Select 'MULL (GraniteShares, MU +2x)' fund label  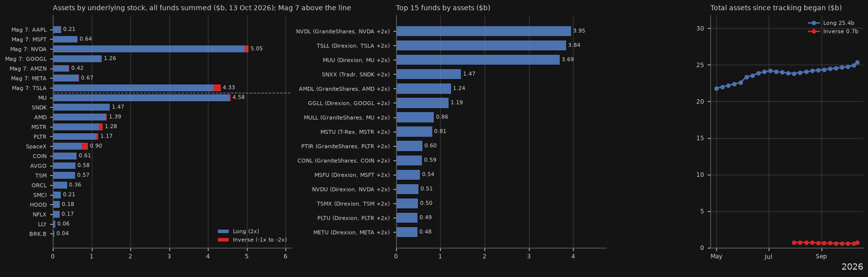tap(347, 118)
